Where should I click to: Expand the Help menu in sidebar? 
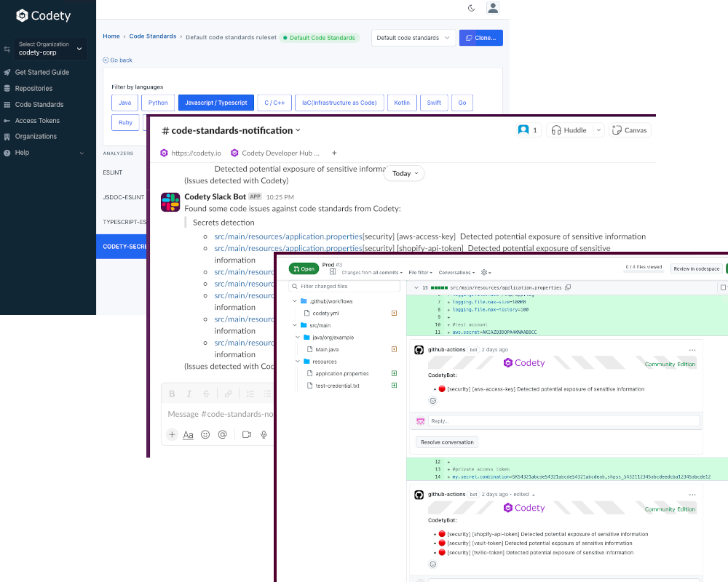tap(44, 153)
